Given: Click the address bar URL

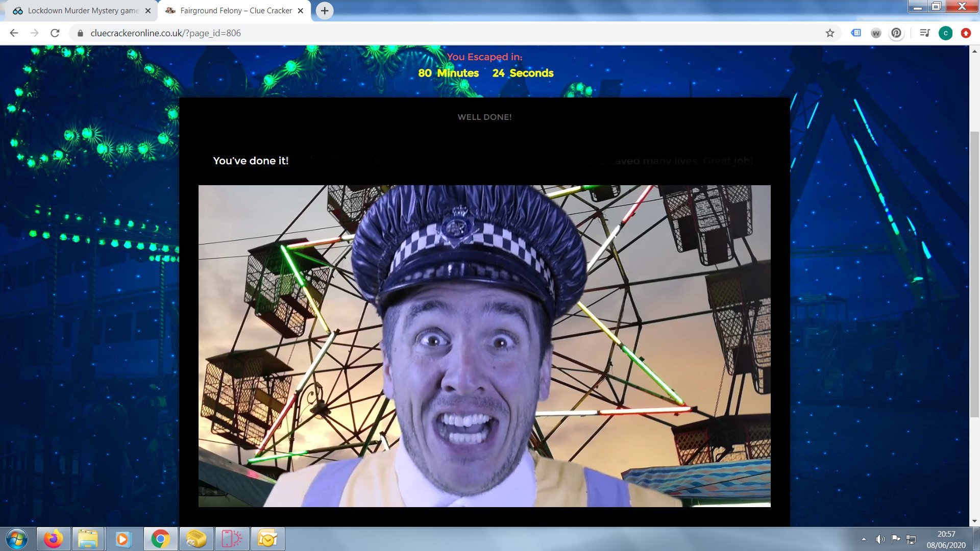Looking at the screenshot, I should coord(165,33).
